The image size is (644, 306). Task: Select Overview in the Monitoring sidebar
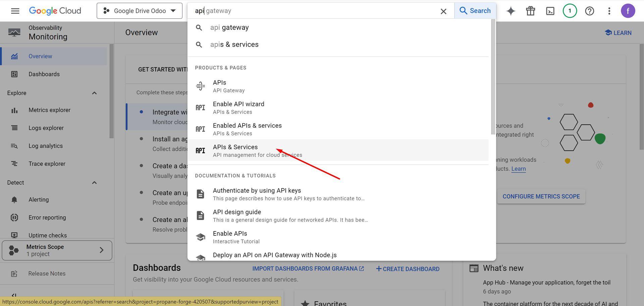(54, 56)
